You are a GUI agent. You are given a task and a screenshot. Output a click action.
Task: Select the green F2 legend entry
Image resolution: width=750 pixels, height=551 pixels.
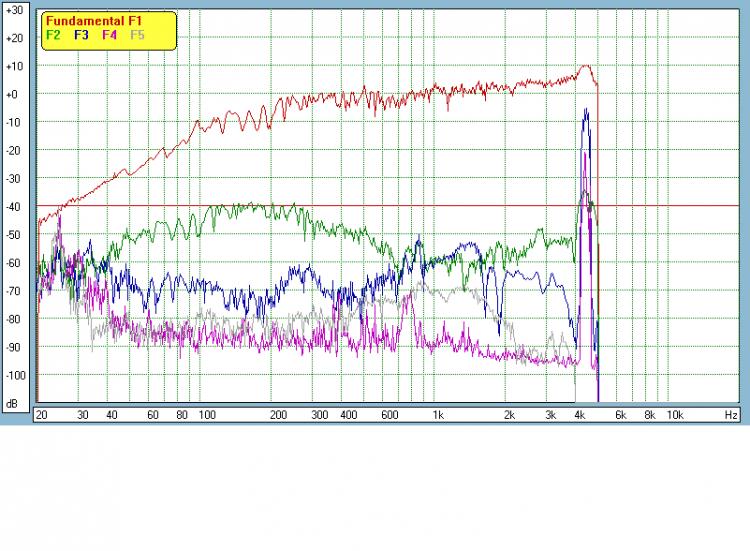(x=53, y=35)
